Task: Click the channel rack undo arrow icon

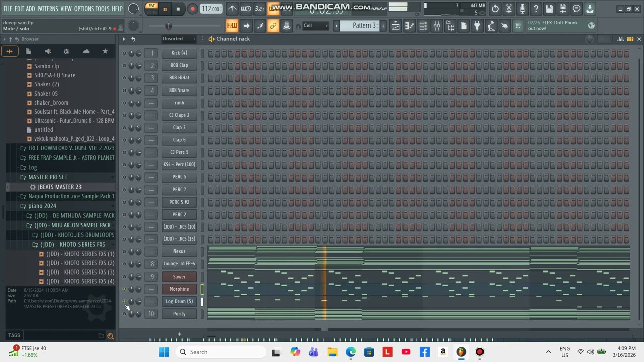Action: coord(133,39)
